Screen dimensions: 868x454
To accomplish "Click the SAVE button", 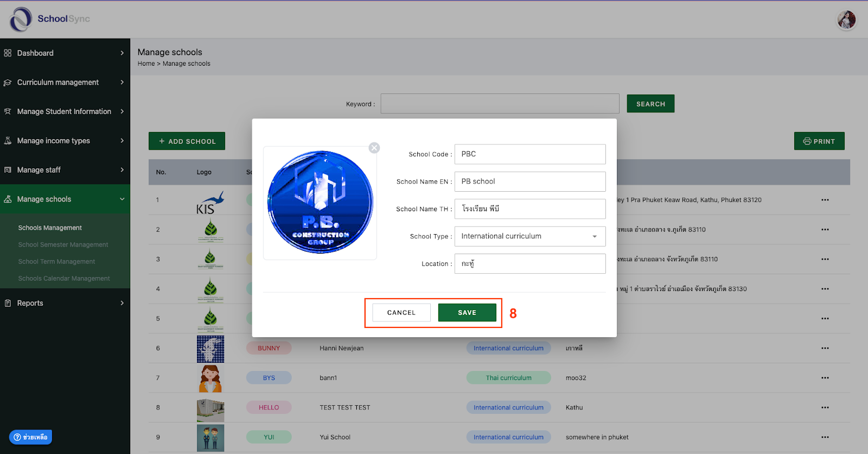I will click(467, 313).
